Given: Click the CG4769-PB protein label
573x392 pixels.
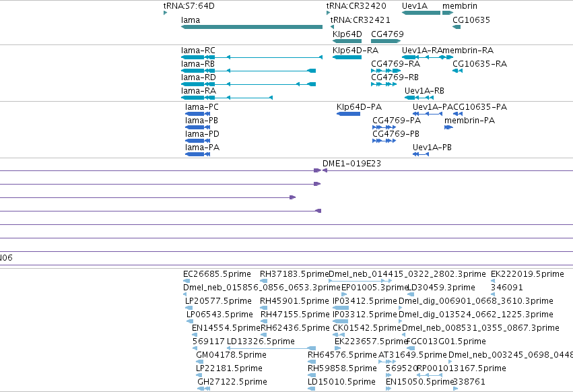Looking at the screenshot, I should pos(396,134).
